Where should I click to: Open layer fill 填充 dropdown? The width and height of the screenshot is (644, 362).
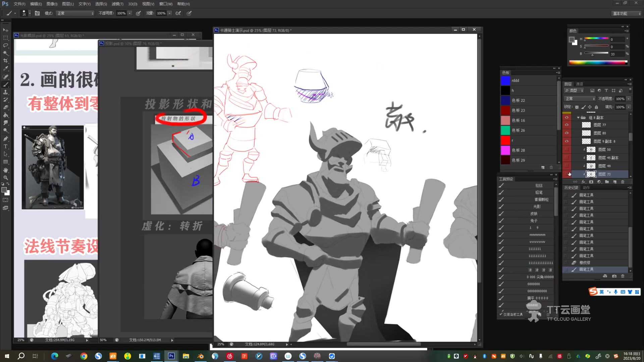(629, 107)
